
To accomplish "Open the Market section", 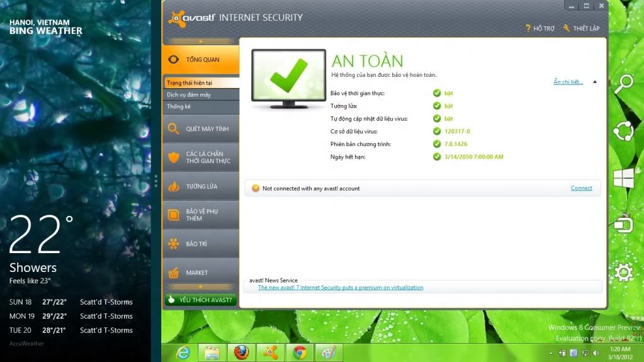I will point(201,273).
